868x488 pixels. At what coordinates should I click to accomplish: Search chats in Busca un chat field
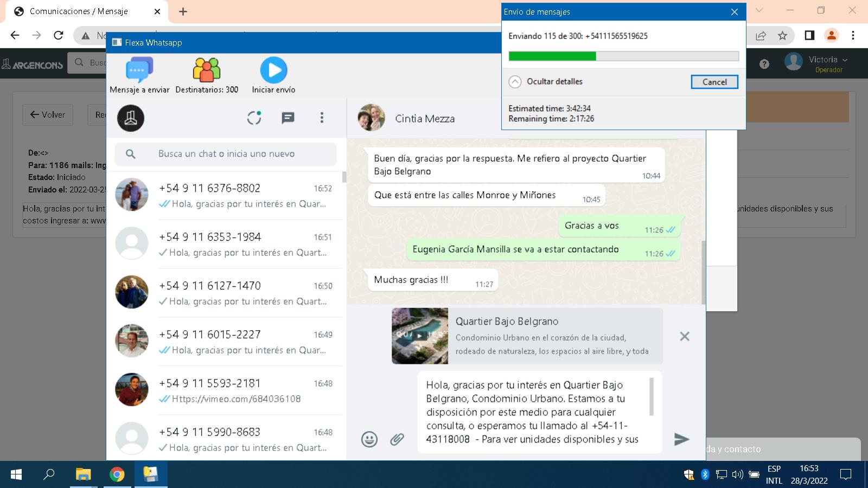pyautogui.click(x=226, y=154)
